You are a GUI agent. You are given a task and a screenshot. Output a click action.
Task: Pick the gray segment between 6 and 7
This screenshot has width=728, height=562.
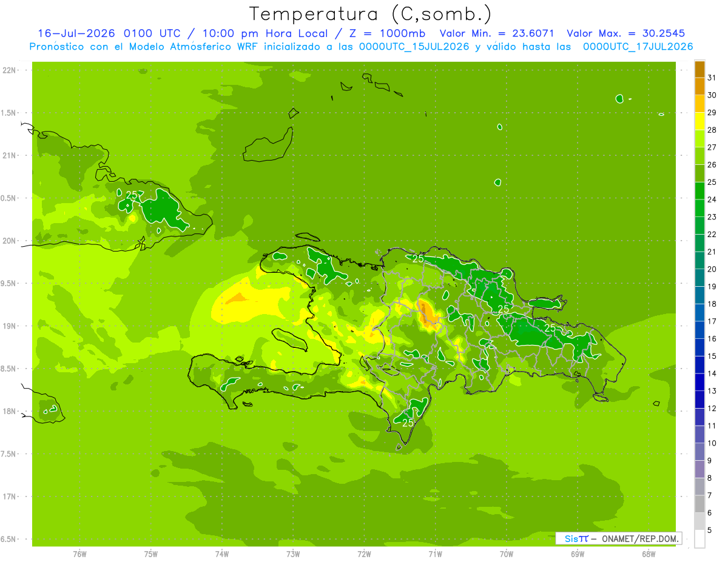pyautogui.click(x=699, y=504)
